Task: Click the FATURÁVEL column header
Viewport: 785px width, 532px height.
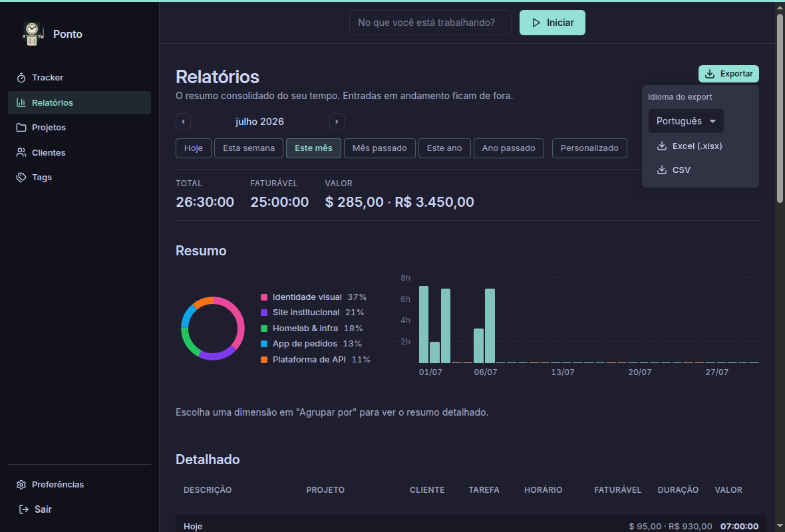Action: [618, 490]
